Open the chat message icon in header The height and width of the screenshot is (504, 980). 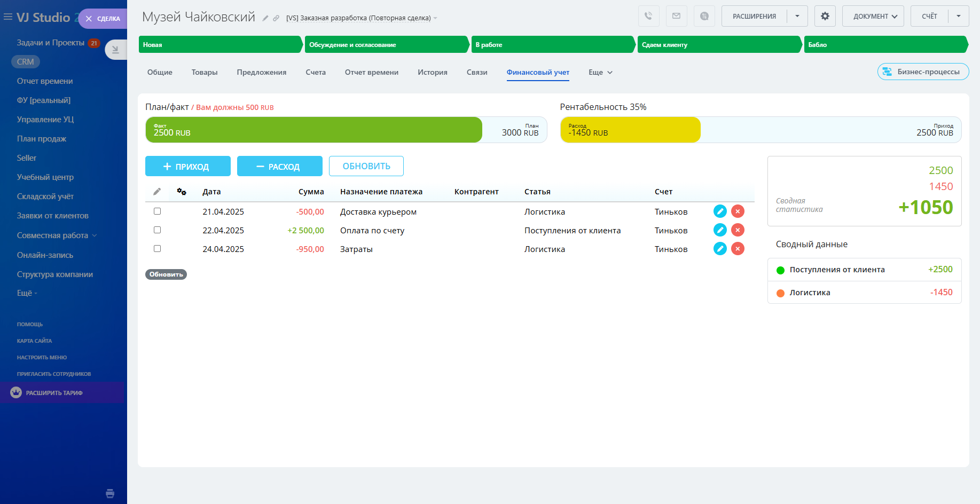tap(704, 16)
